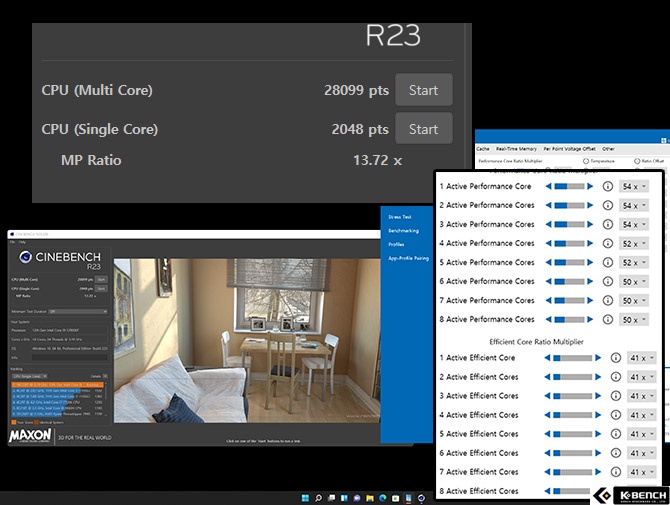Open CPU (Single Core) ranking dropdown in Cinebench

point(29,376)
